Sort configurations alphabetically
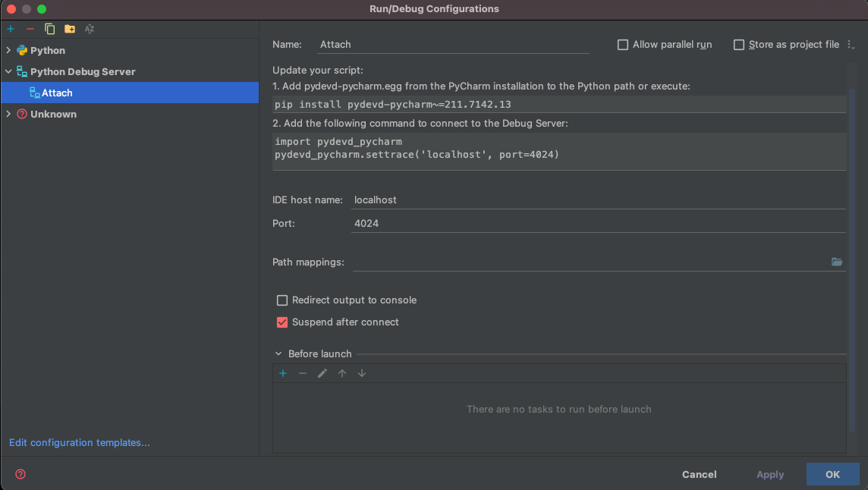This screenshot has height=490, width=868. 89,29
